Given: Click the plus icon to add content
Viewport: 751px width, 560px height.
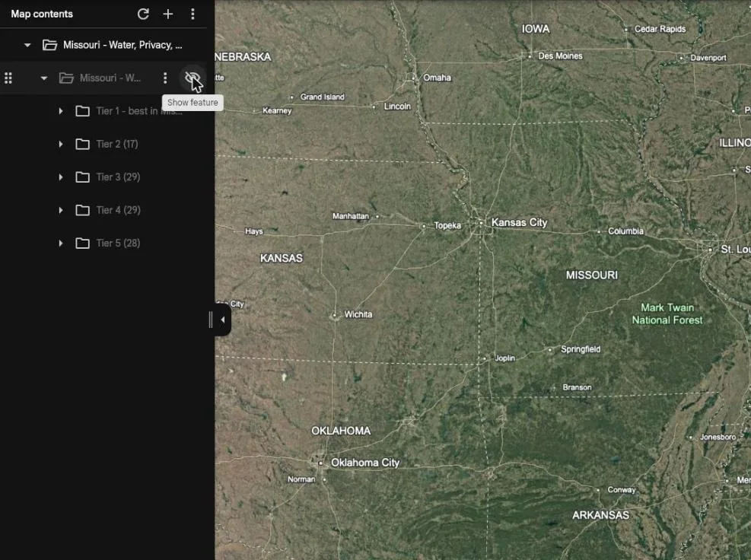Looking at the screenshot, I should coord(168,14).
